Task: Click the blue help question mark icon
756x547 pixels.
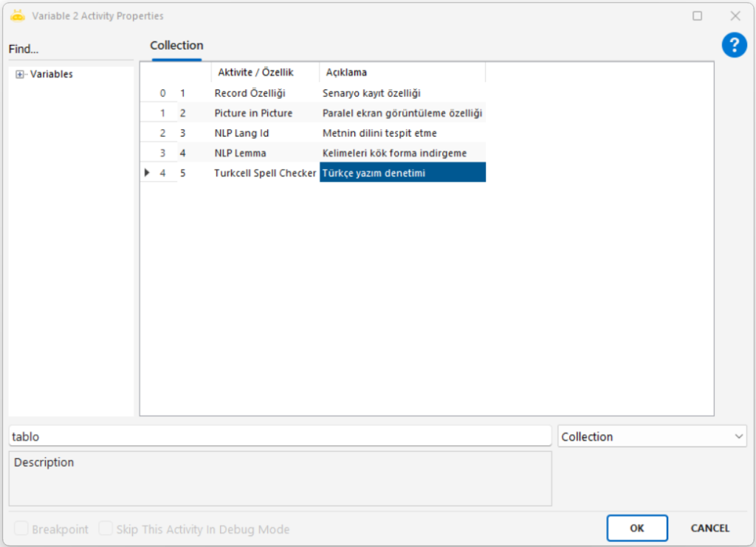Action: [734, 46]
